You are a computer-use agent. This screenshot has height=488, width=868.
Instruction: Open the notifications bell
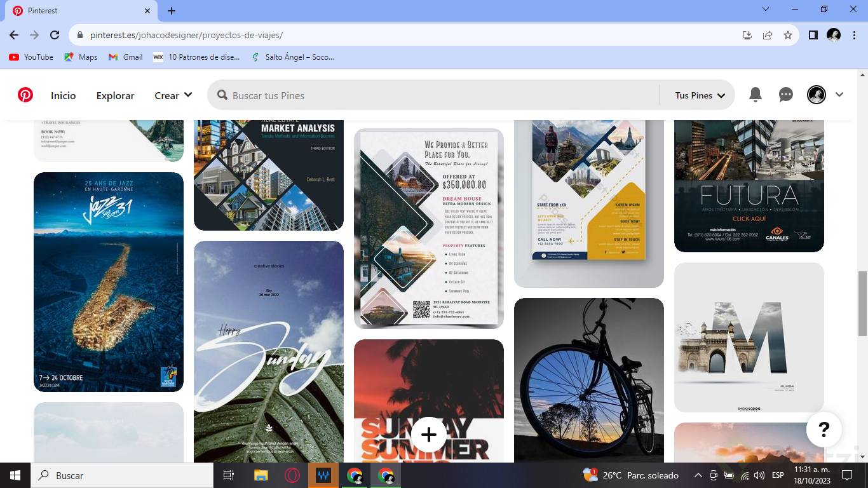tap(756, 95)
